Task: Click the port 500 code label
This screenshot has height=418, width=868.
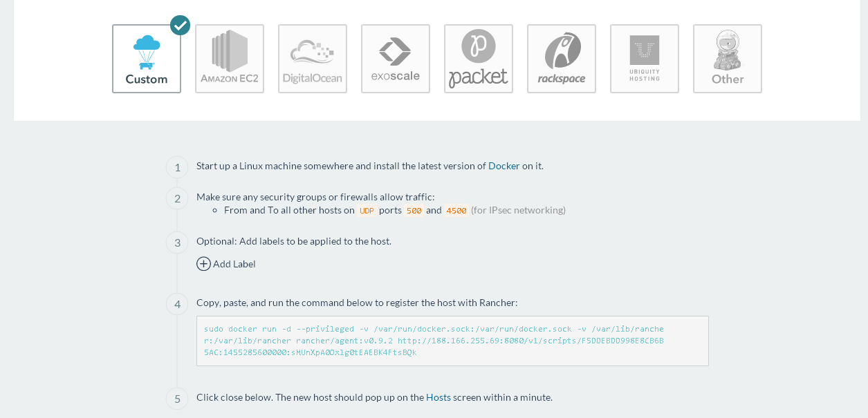Action: pos(414,211)
